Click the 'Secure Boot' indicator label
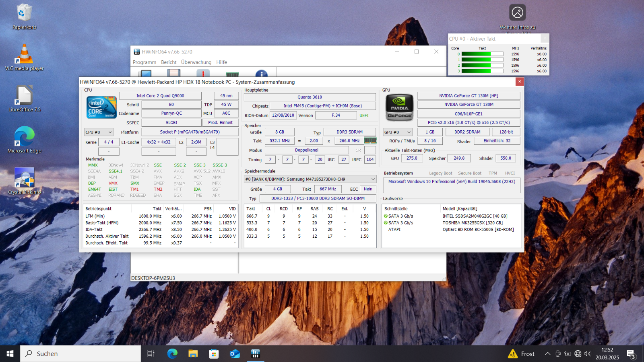This screenshot has height=362, width=644. point(470,173)
